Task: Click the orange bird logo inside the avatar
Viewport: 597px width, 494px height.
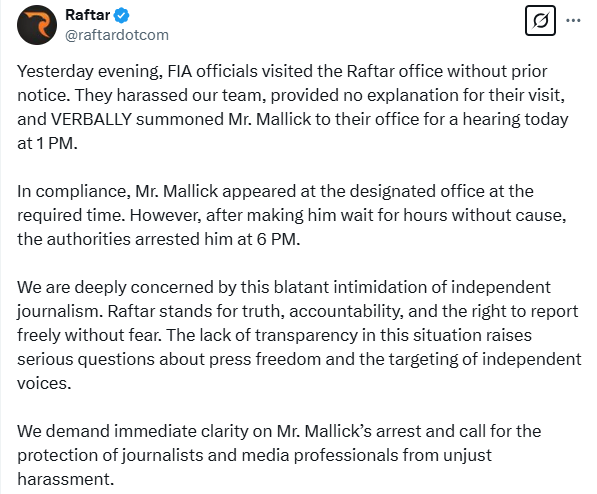Action: 38,25
